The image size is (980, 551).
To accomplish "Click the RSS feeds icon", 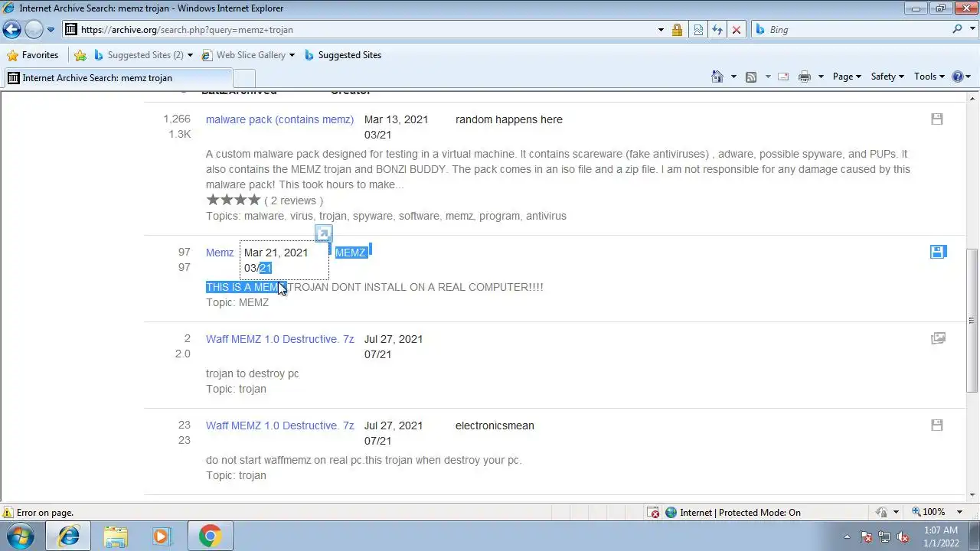I will coord(751,77).
